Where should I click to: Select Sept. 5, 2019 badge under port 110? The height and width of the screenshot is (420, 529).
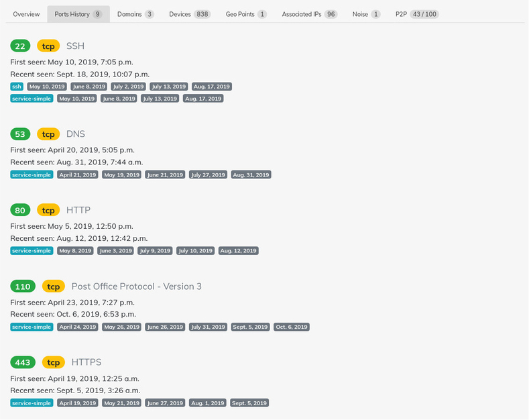250,327
